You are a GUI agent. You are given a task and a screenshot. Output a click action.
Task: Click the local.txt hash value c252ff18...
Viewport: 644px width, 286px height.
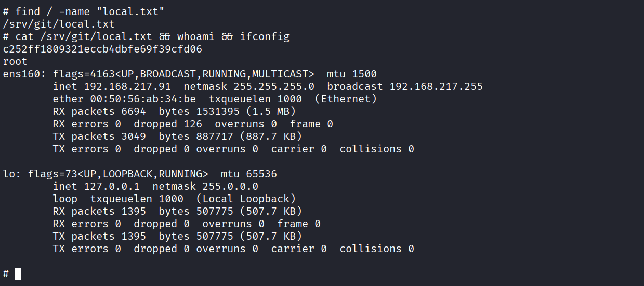102,49
